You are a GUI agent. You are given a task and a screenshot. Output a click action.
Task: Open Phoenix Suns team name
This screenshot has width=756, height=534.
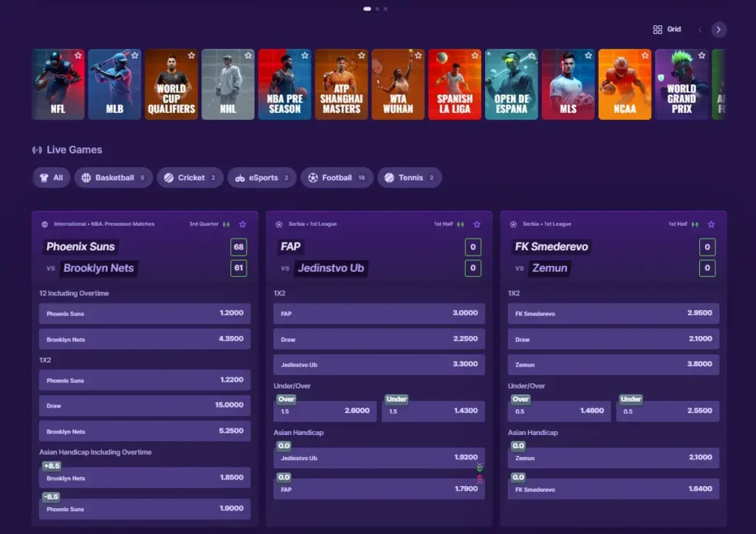[x=80, y=247]
